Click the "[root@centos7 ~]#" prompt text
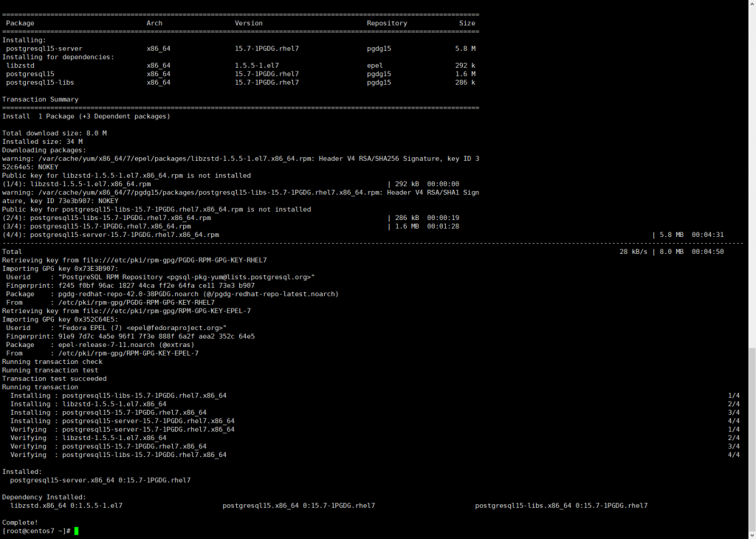 click(36, 531)
